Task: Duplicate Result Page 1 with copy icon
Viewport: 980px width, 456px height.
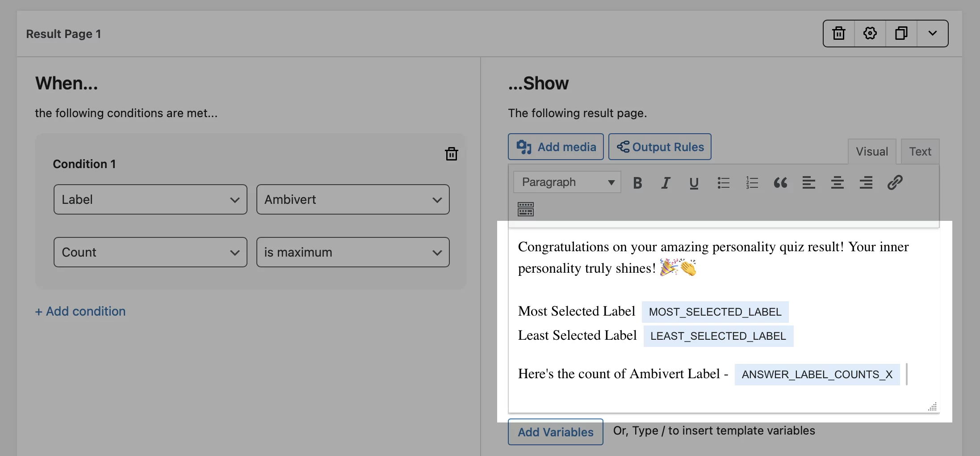Action: tap(901, 34)
